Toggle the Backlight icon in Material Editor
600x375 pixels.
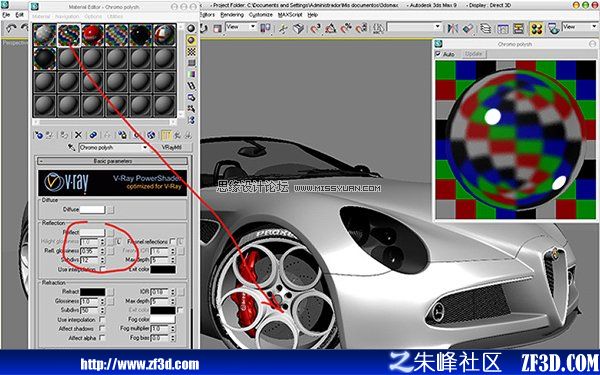tap(191, 40)
